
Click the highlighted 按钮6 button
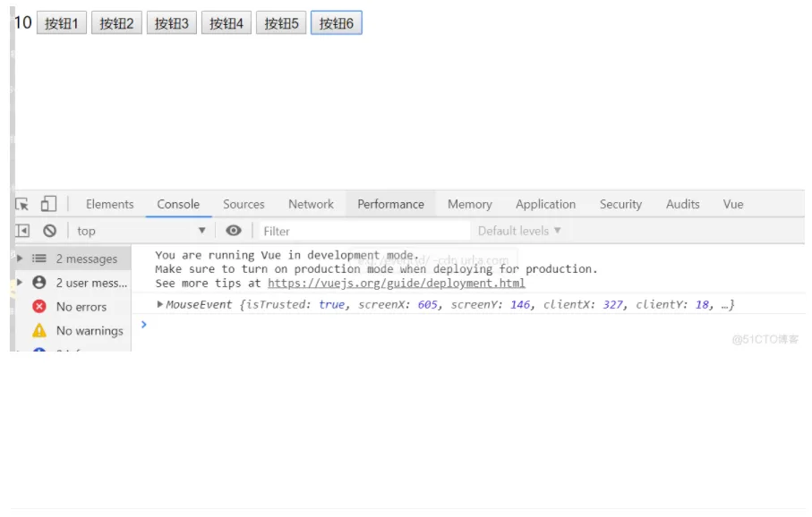pyautogui.click(x=336, y=23)
